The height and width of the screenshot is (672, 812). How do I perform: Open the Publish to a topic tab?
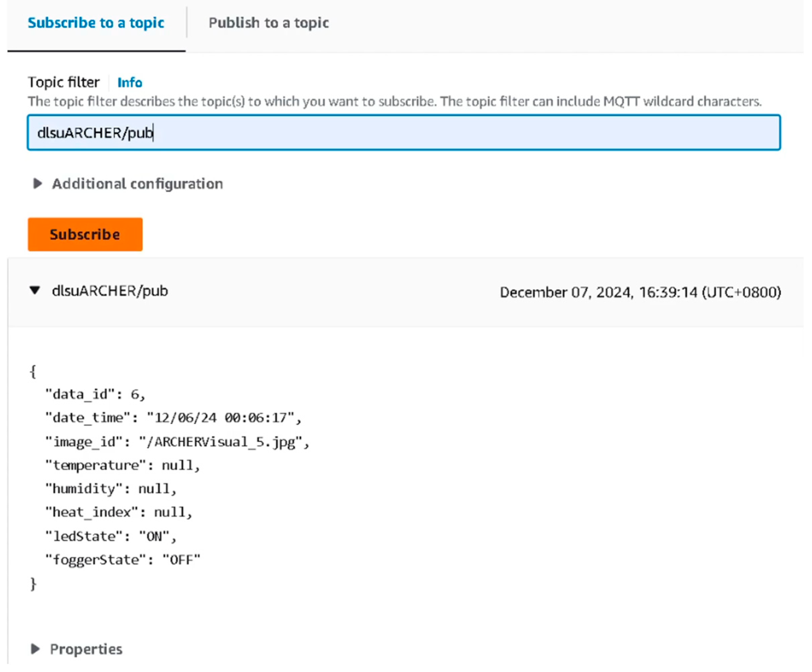click(268, 23)
